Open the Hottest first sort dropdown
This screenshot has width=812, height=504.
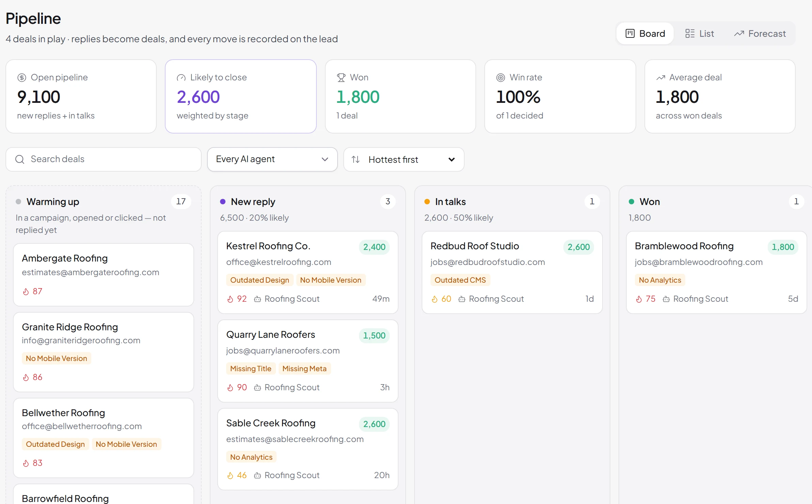[x=404, y=159]
